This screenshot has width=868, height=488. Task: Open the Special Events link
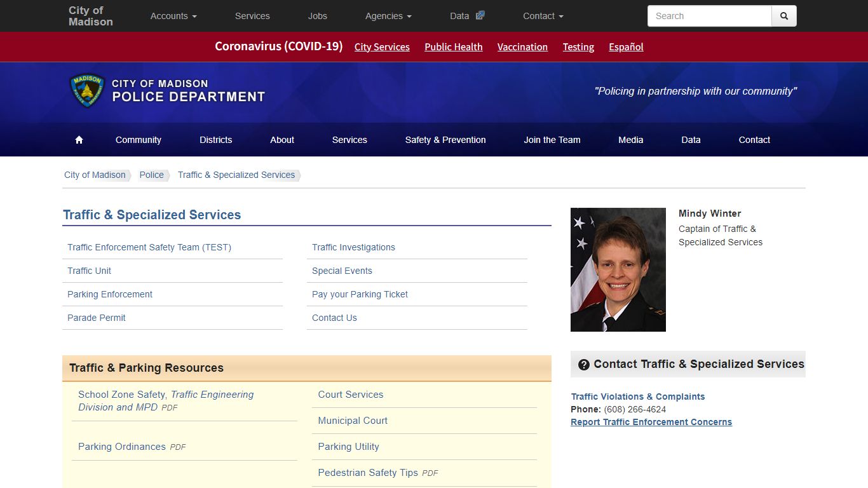342,271
